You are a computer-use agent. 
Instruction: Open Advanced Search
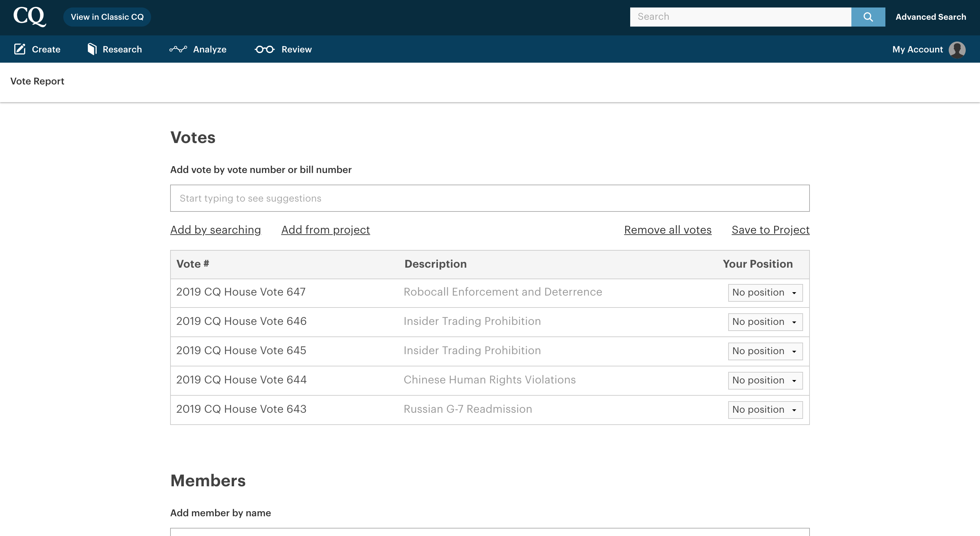click(931, 17)
